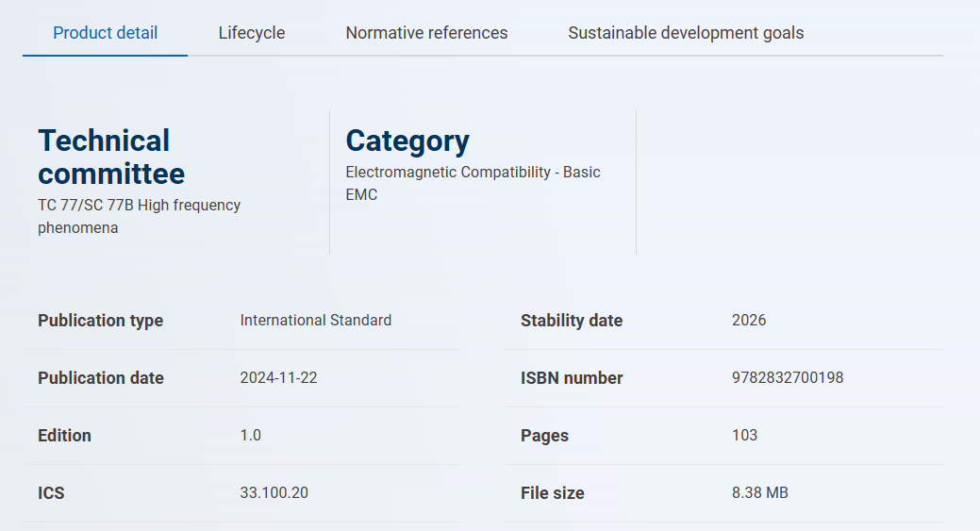Click the Technical committee heading

(x=111, y=157)
